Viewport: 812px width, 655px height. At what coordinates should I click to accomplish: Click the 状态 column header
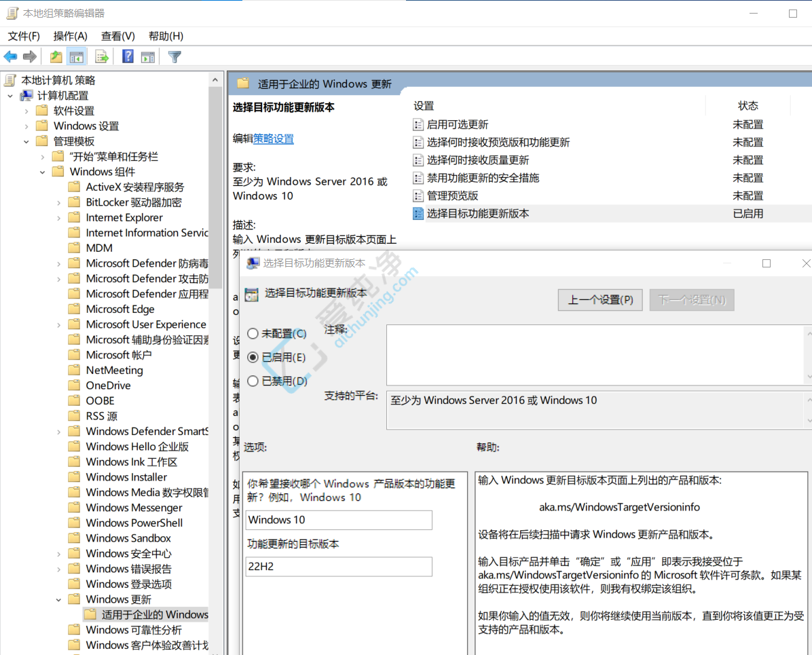748,106
